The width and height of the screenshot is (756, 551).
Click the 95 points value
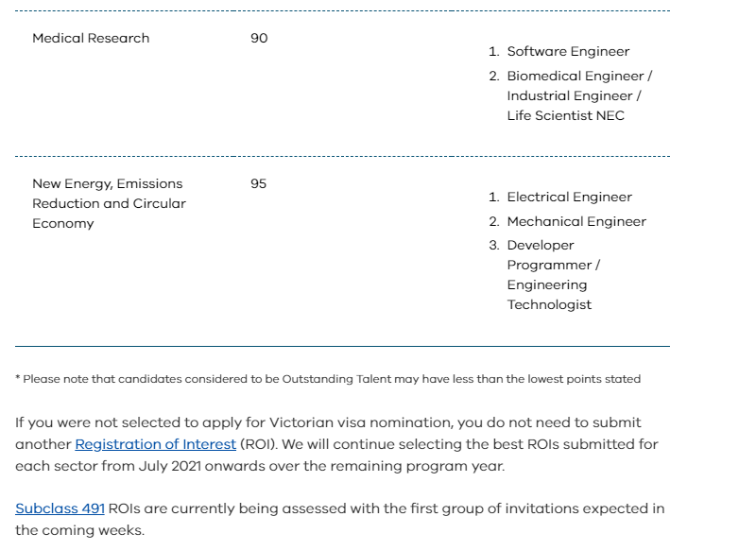259,184
